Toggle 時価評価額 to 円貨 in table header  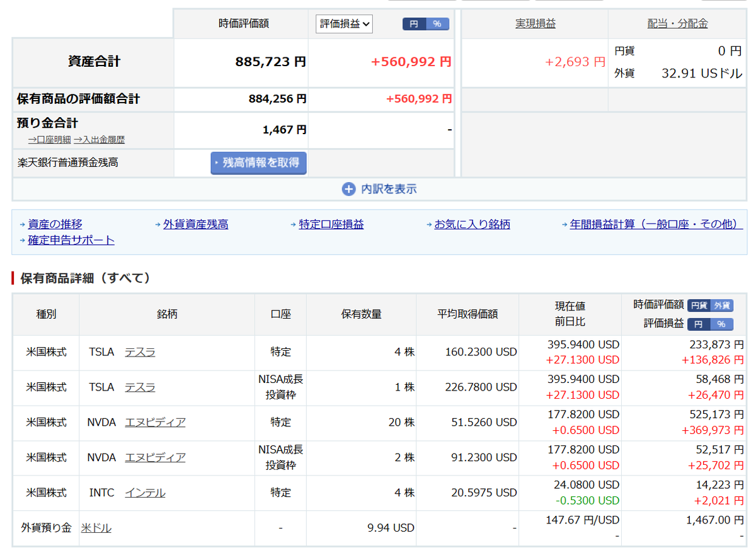[x=699, y=305]
